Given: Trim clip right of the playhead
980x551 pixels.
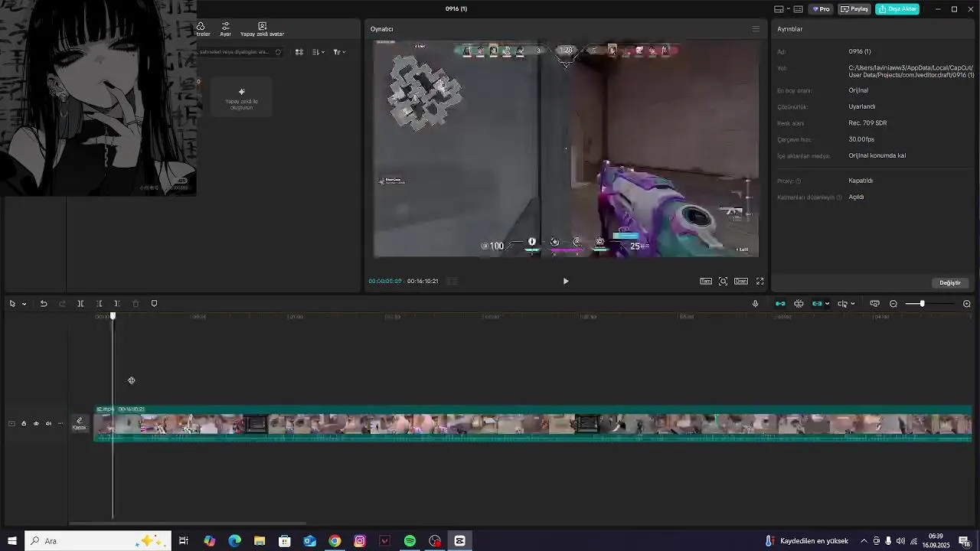Looking at the screenshot, I should coord(117,304).
